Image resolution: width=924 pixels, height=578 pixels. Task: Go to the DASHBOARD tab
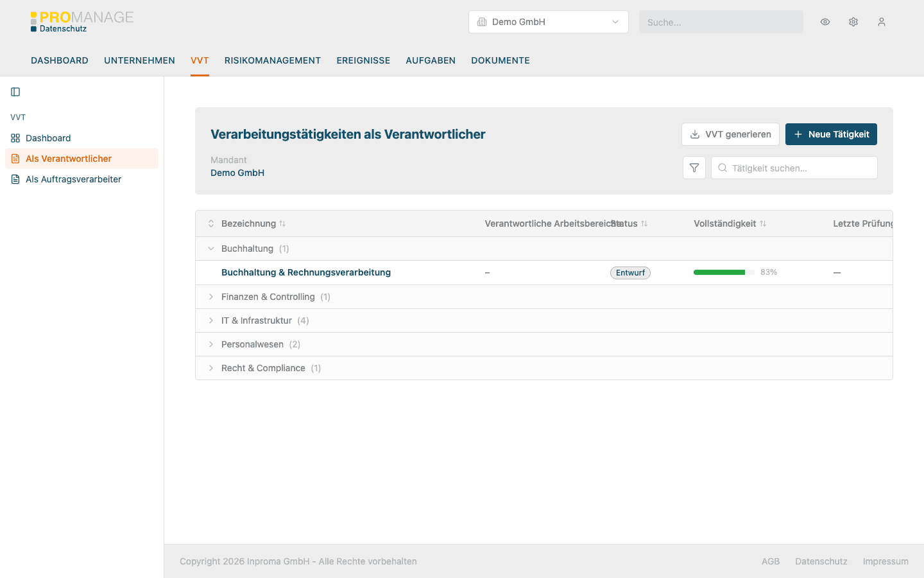tap(60, 60)
